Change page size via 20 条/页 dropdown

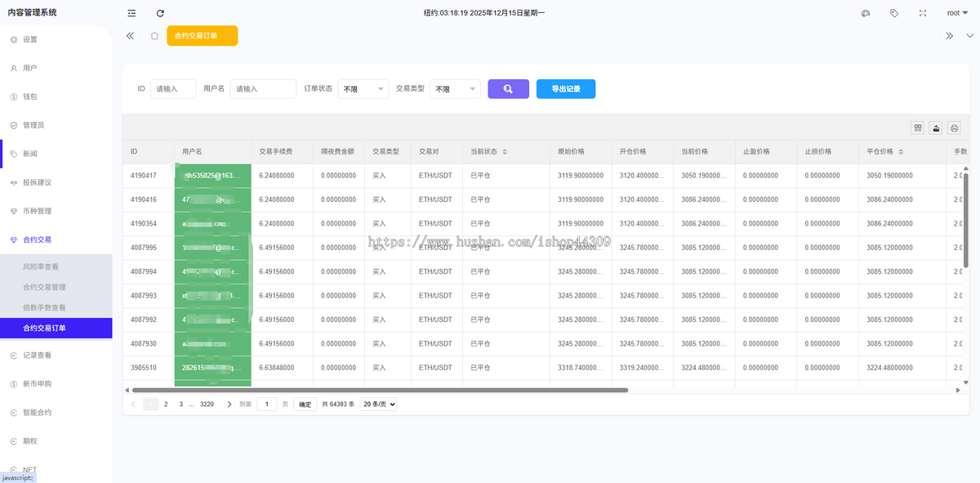click(376, 404)
